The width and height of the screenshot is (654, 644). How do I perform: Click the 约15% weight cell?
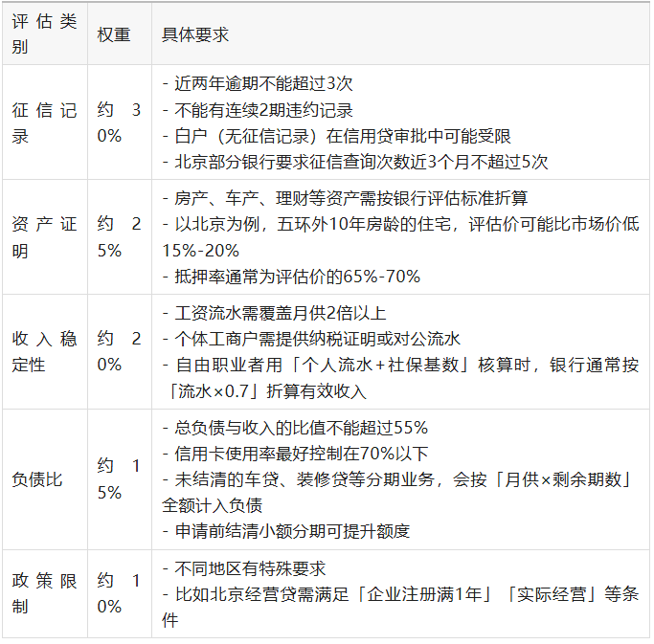click(119, 479)
